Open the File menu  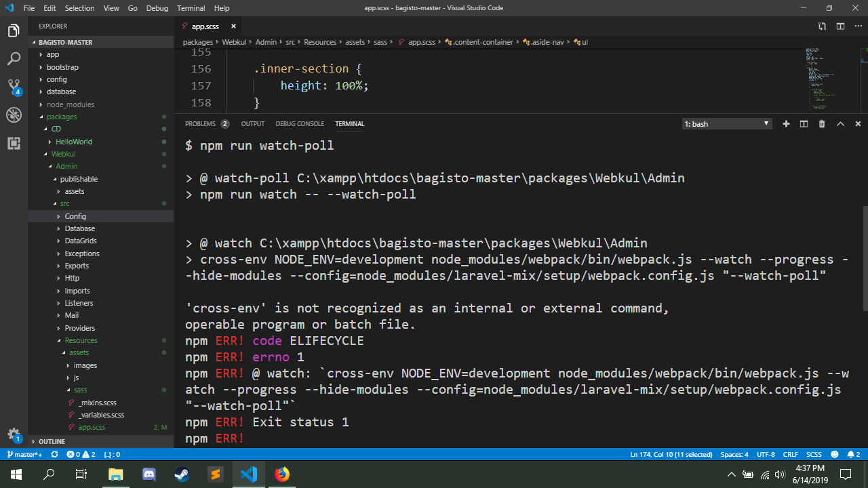pyautogui.click(x=29, y=8)
